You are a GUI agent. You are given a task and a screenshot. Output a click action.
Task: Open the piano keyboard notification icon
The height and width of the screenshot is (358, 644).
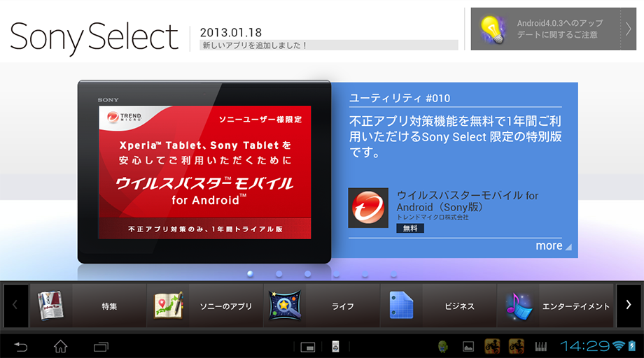[541, 347]
